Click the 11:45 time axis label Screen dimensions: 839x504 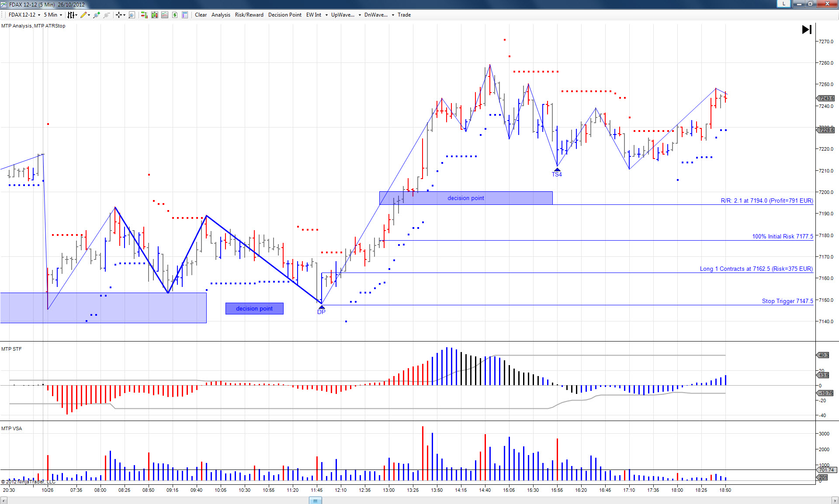click(x=317, y=490)
